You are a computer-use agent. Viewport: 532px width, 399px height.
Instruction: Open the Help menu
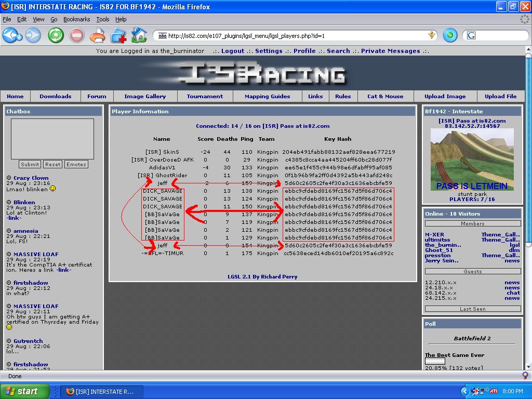point(121,19)
